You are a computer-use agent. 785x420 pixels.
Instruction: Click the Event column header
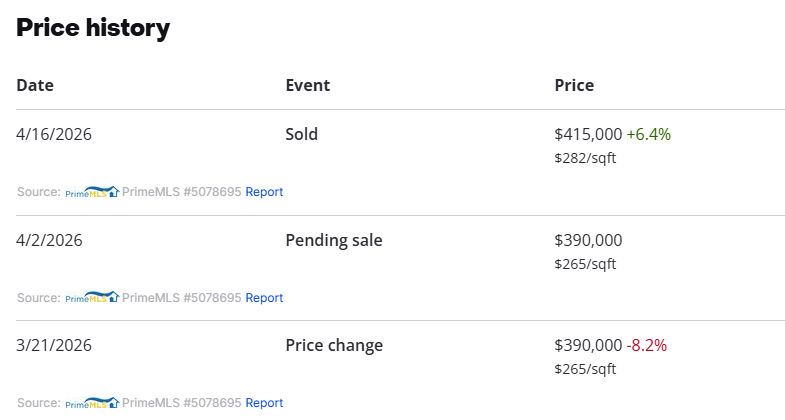point(307,85)
